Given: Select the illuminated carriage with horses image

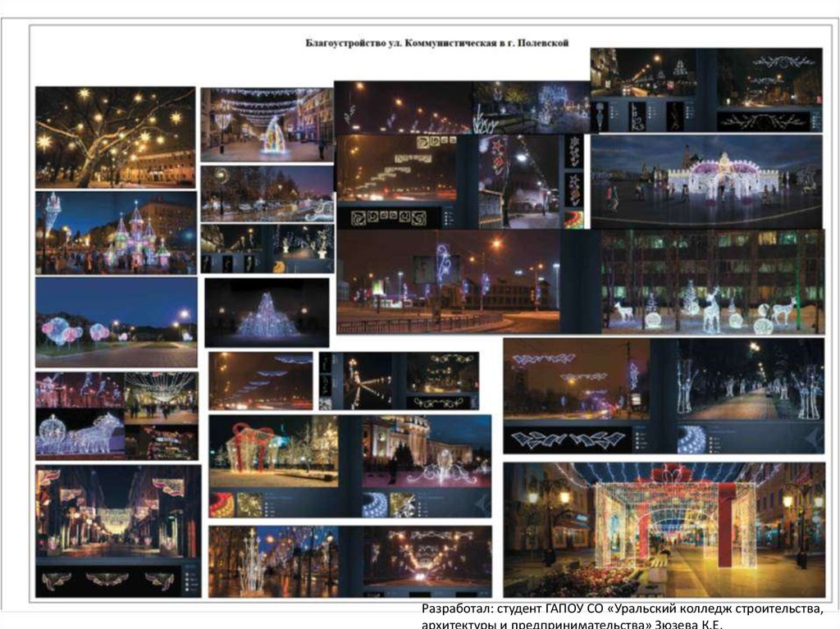Looking at the screenshot, I should [80, 432].
